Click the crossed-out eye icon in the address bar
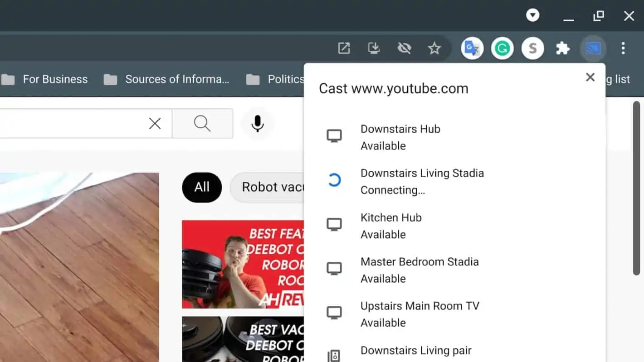 (404, 48)
